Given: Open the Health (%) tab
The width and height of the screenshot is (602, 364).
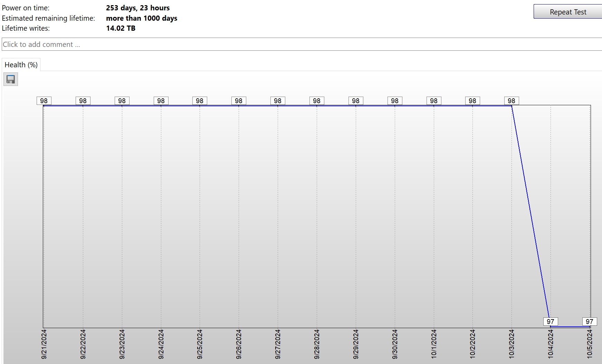Looking at the screenshot, I should point(21,65).
